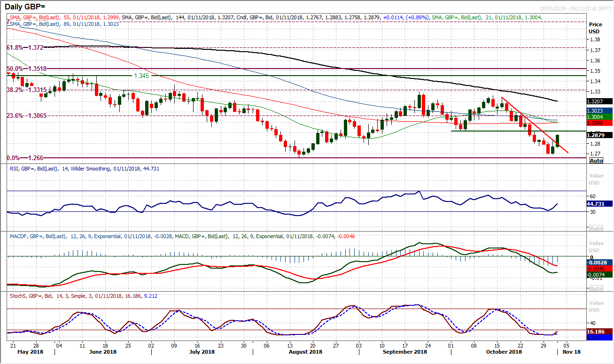Select the green 1.3004 SMA value tag
The width and height of the screenshot is (614, 364).
(599, 117)
